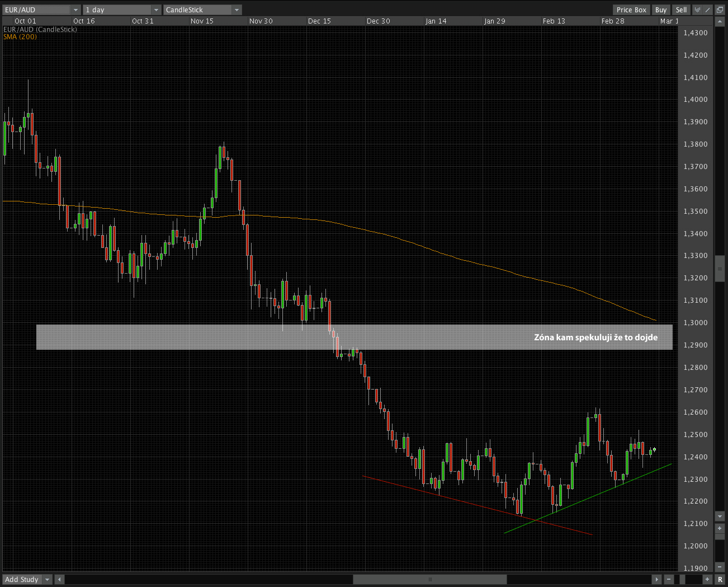Click the Dec 15 date axis label
The width and height of the screenshot is (728, 587).
coord(319,21)
